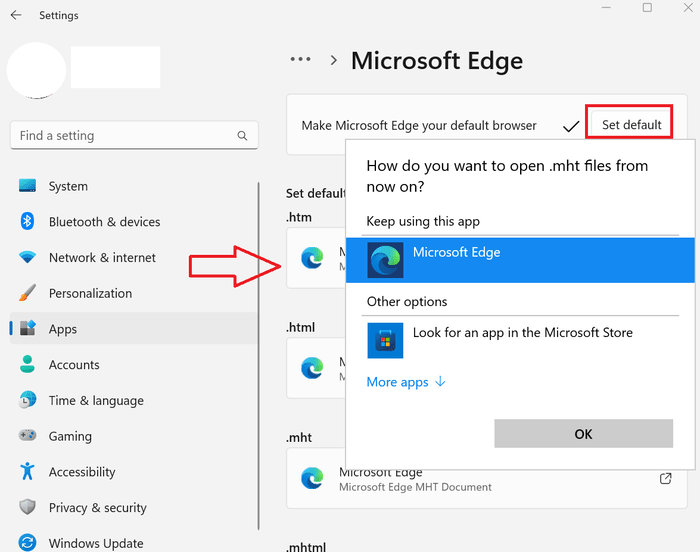Expand the breadcrumb ellipsis menu

300,59
